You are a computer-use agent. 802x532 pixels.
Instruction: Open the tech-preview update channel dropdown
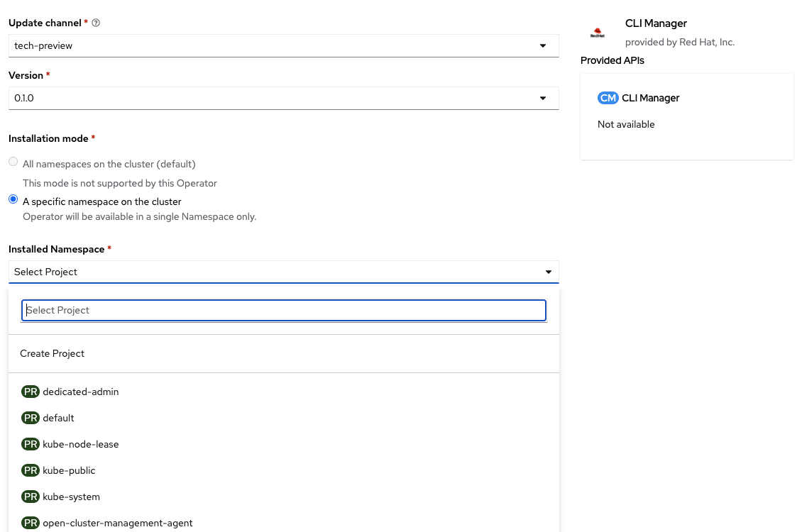click(x=283, y=45)
